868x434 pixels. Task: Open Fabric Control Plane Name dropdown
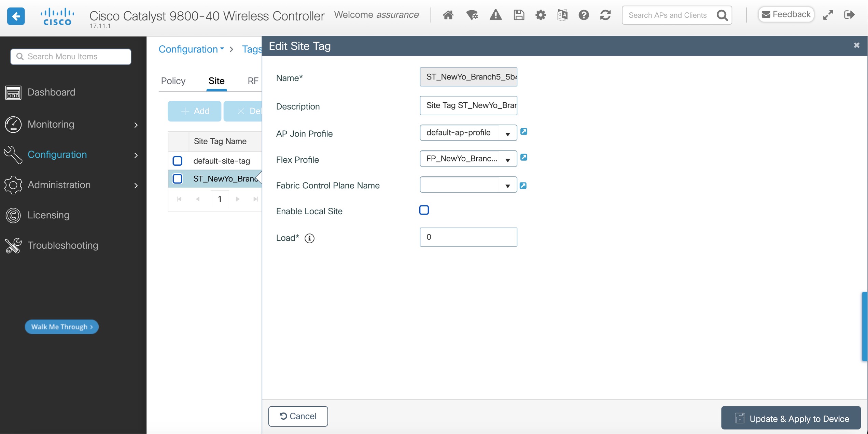click(468, 185)
